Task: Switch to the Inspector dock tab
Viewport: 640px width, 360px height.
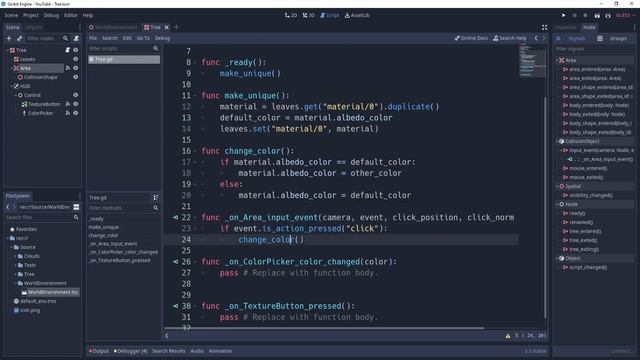Action: [566, 27]
